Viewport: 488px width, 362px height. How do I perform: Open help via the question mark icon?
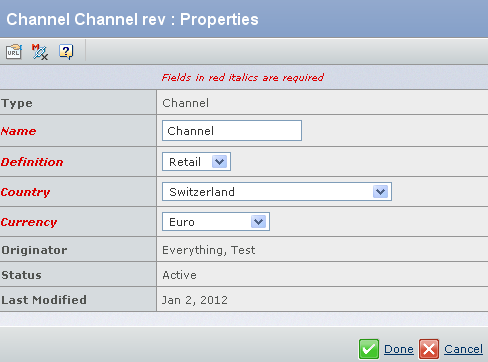click(x=66, y=52)
